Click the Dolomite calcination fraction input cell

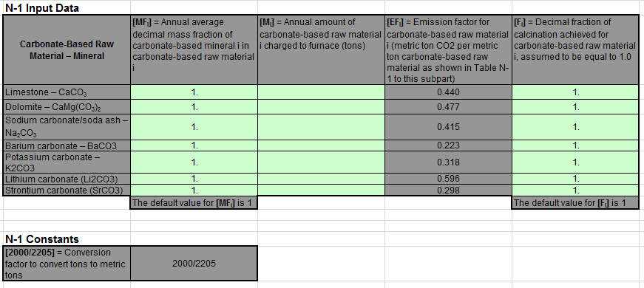pyautogui.click(x=575, y=107)
